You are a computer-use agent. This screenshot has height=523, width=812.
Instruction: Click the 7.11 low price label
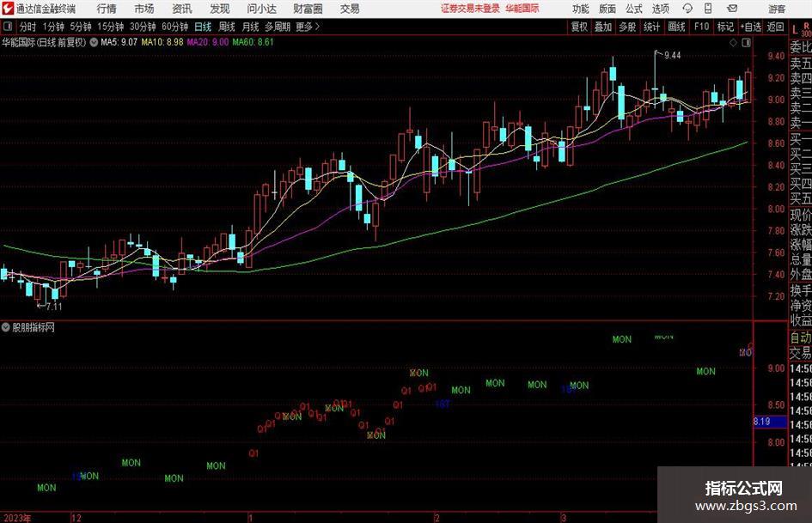pos(54,307)
